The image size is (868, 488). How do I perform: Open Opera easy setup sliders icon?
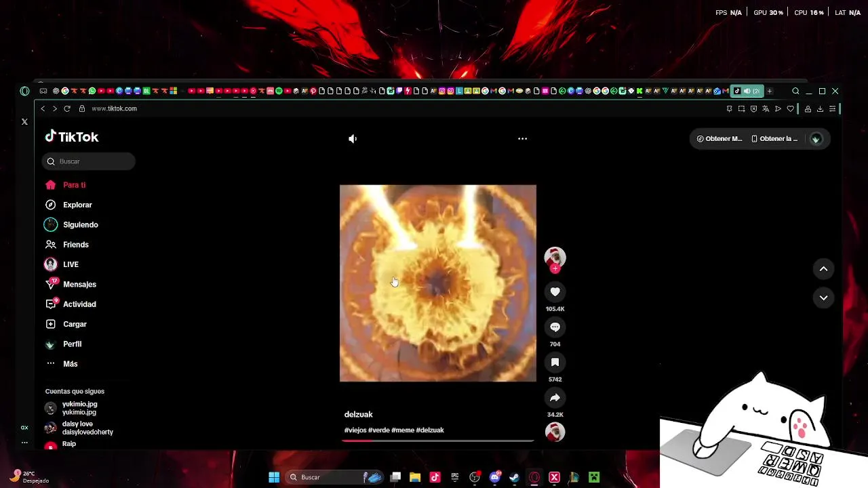[832, 108]
